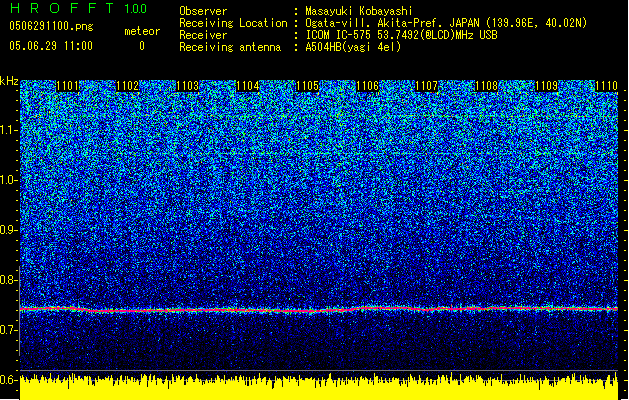This screenshot has height=400, width=629.
Task: Click the 1.0 frequency axis label
Action: (x=9, y=181)
